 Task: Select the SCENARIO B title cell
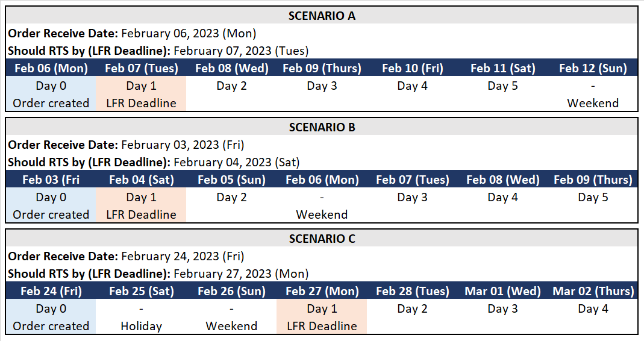(x=322, y=127)
